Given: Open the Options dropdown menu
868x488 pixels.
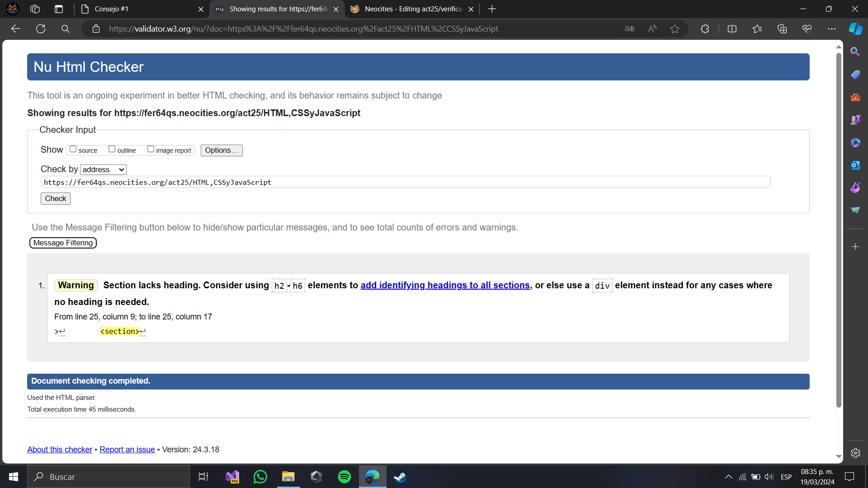Looking at the screenshot, I should [x=221, y=150].
